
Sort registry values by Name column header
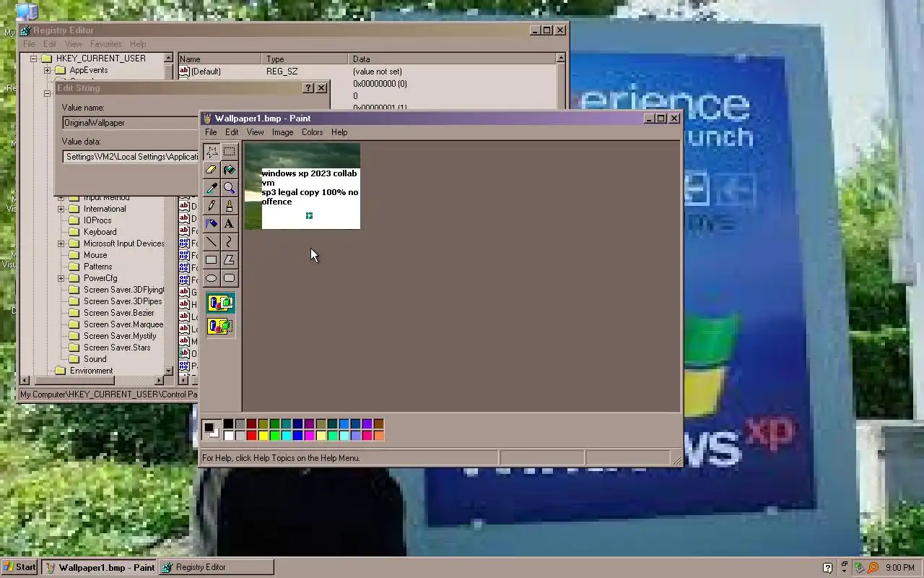tap(219, 59)
